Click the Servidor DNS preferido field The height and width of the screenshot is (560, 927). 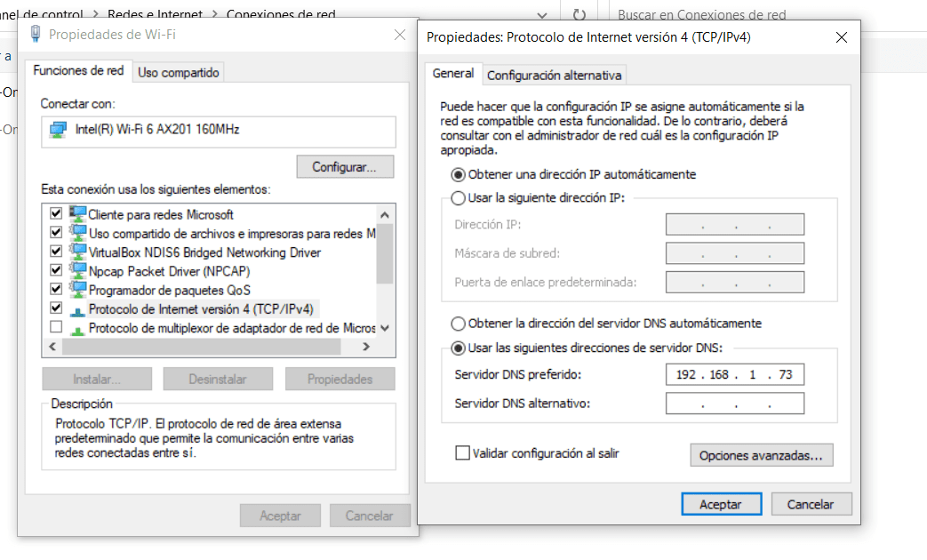click(735, 374)
